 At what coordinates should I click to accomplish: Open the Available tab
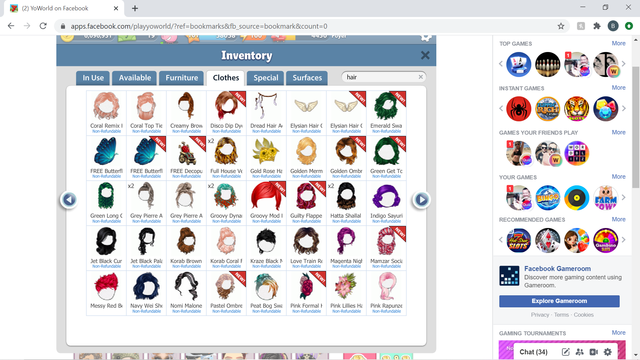point(135,78)
